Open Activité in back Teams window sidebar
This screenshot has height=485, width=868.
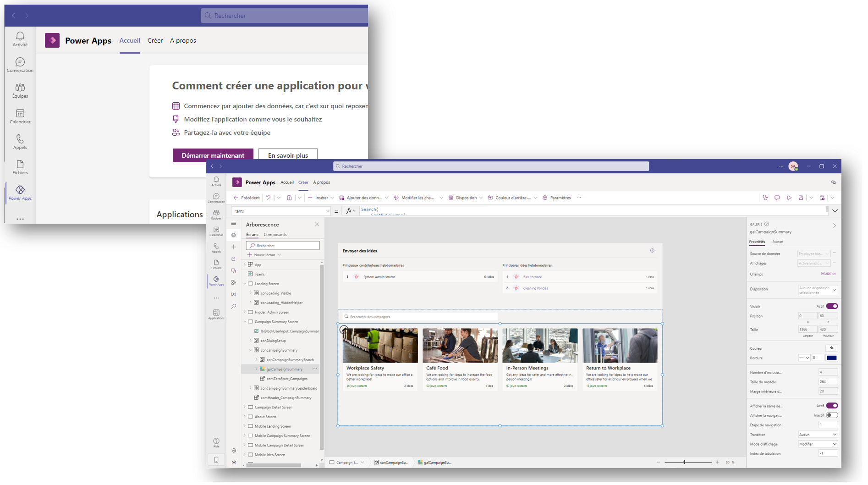pos(20,39)
